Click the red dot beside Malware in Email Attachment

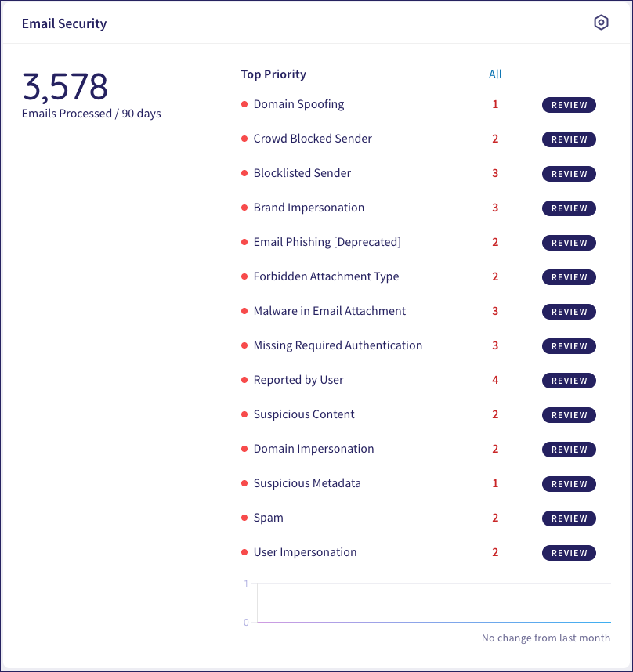click(244, 311)
